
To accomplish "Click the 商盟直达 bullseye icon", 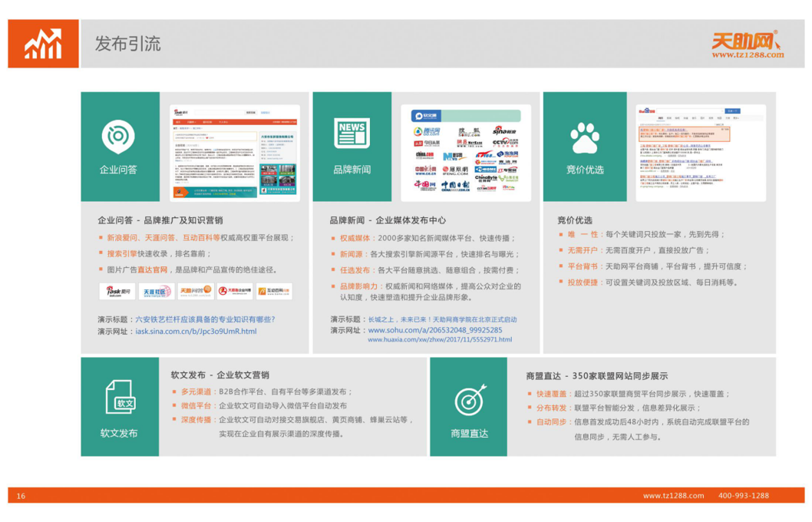I will click(469, 401).
